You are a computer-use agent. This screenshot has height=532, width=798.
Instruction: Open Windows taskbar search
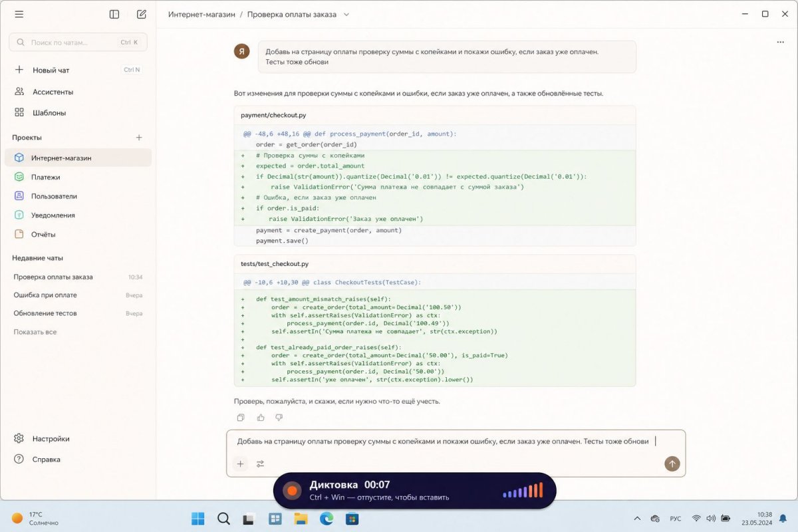tap(223, 518)
